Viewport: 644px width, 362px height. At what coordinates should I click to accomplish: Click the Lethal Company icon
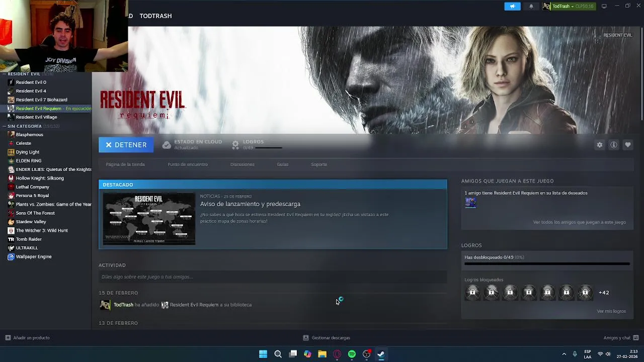pos(11,187)
